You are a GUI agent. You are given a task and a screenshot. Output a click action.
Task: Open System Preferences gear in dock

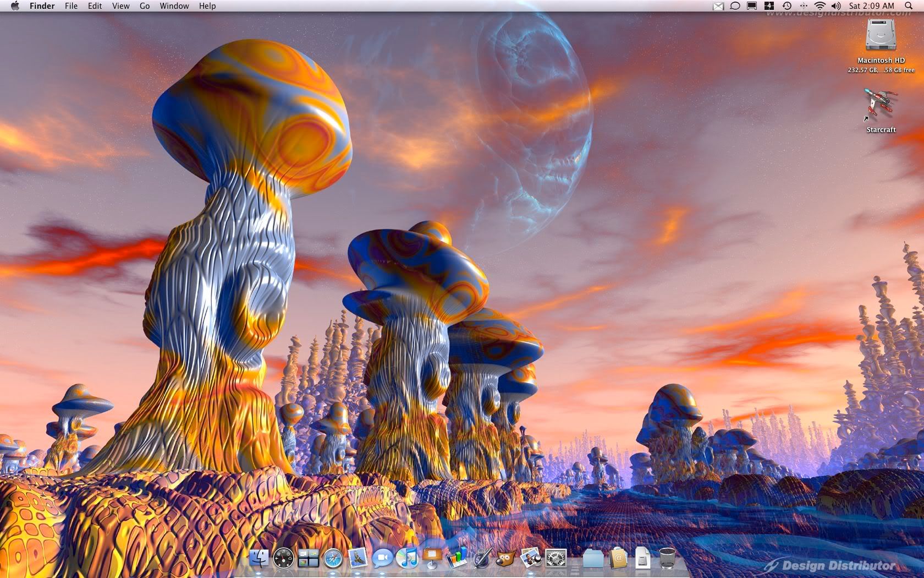pyautogui.click(x=555, y=558)
